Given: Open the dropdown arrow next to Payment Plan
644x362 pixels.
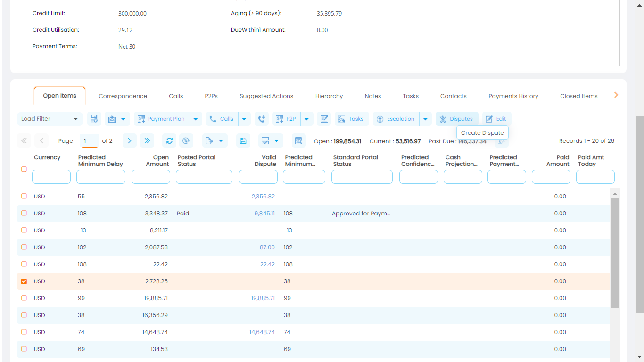Looking at the screenshot, I should 196,119.
